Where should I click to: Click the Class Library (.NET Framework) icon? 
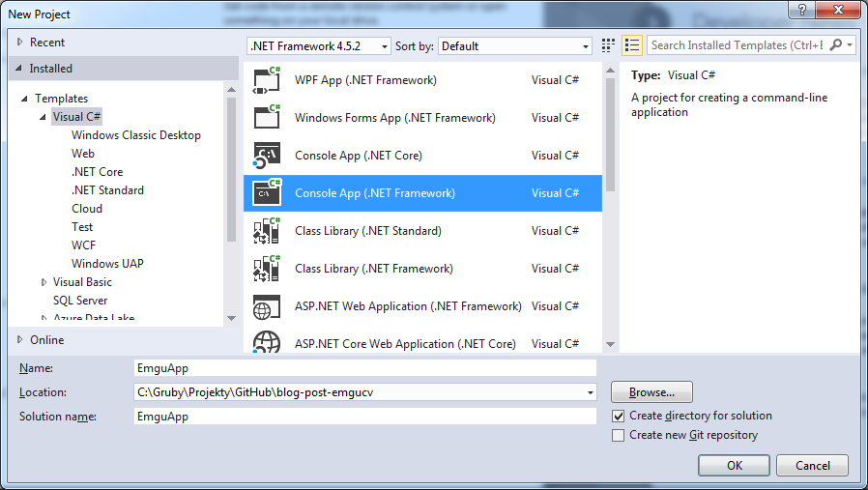point(266,269)
